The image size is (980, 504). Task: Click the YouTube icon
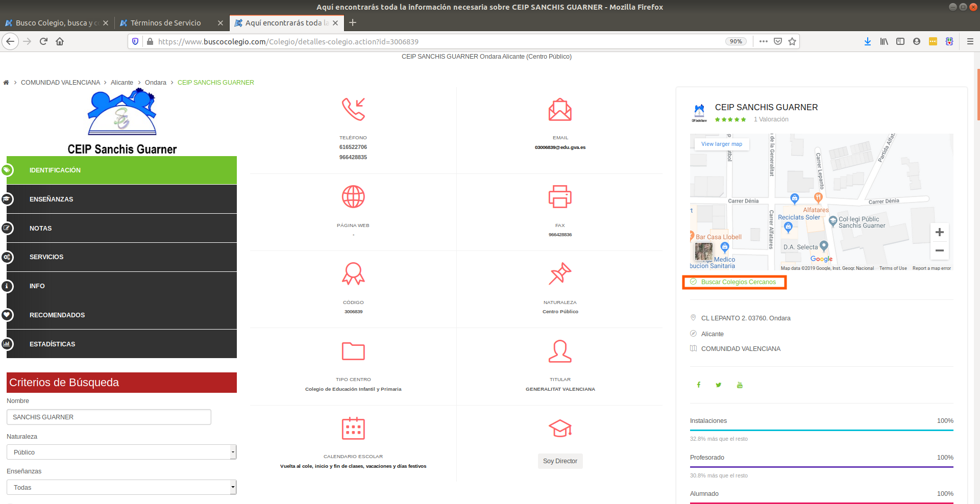(x=740, y=385)
